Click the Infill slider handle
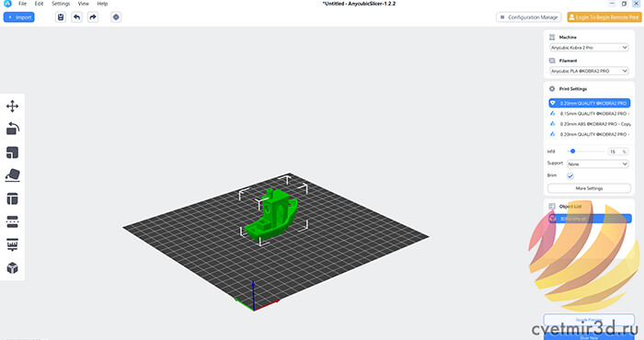Image resolution: width=644 pixels, height=340 pixels. pyautogui.click(x=572, y=152)
